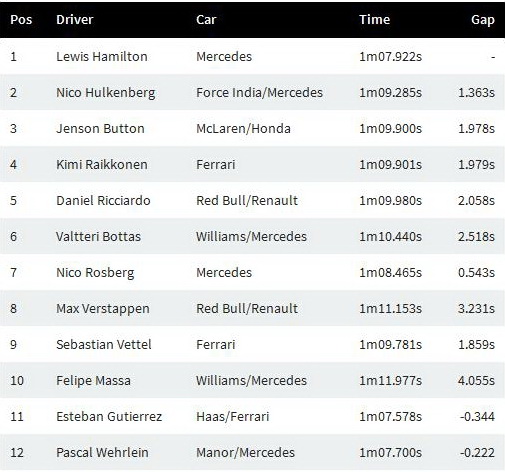The width and height of the screenshot is (505, 472).
Task: Click Max Verstappen driver name
Action: click(x=103, y=309)
